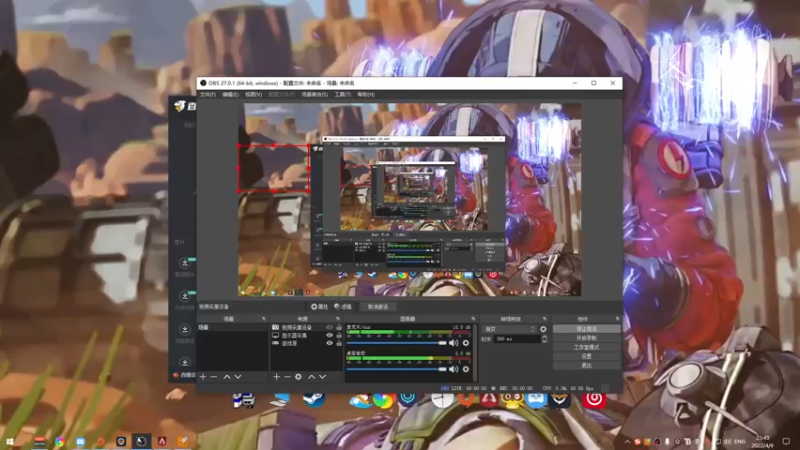The width and height of the screenshot is (800, 450).
Task: Click the 桌面音频 volume slider
Action: (x=396, y=369)
